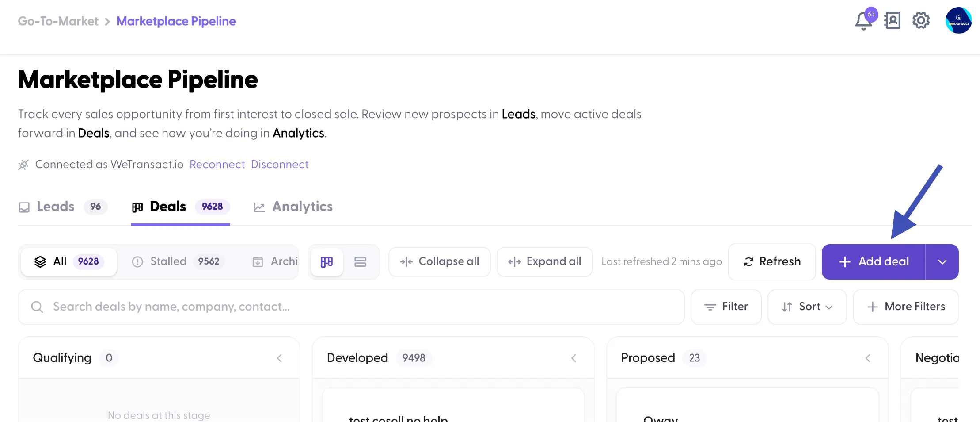The height and width of the screenshot is (422, 980).
Task: Open the notifications bell
Action: click(864, 20)
